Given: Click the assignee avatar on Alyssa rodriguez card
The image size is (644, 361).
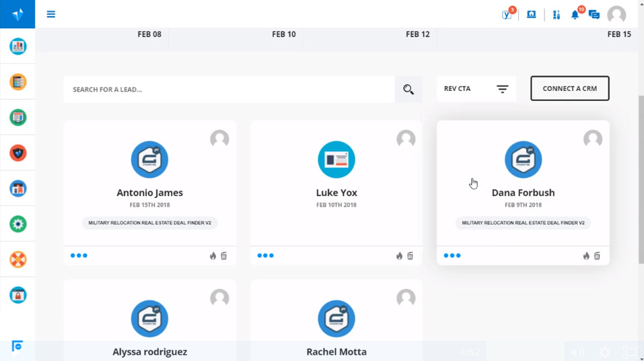Looking at the screenshot, I should click(x=219, y=298).
